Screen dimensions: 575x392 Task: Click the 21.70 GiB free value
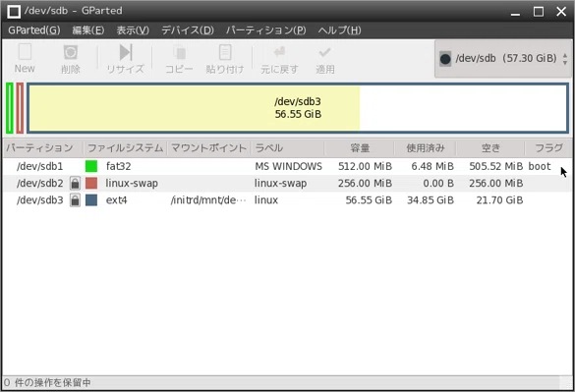pyautogui.click(x=499, y=200)
